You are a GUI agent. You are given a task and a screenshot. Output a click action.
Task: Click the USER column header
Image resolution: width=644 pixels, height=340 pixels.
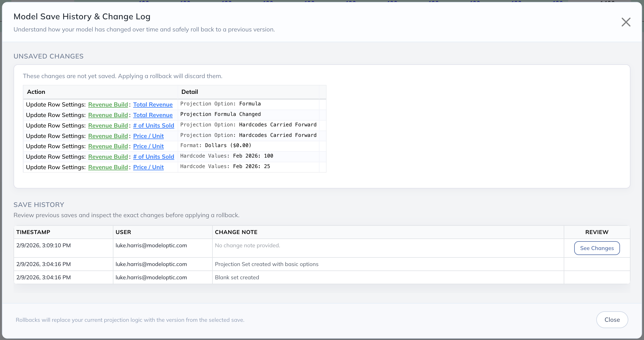123,232
